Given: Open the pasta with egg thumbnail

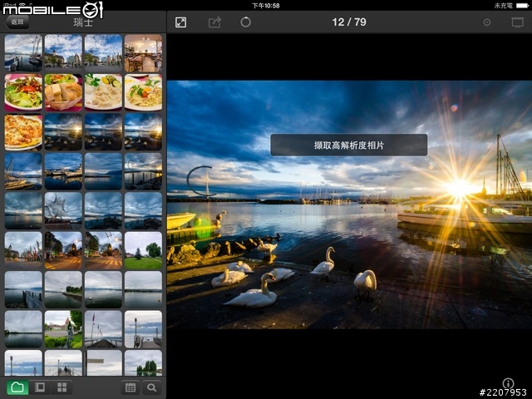Looking at the screenshot, I should click(x=143, y=92).
